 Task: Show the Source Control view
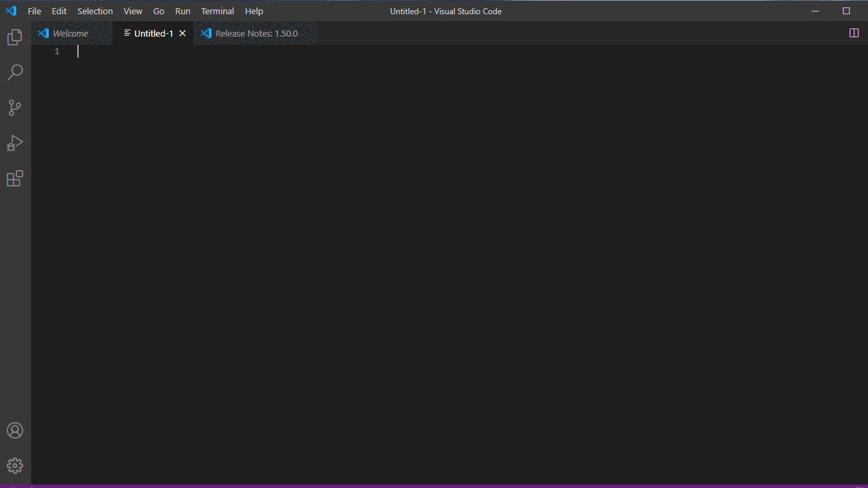[15, 108]
